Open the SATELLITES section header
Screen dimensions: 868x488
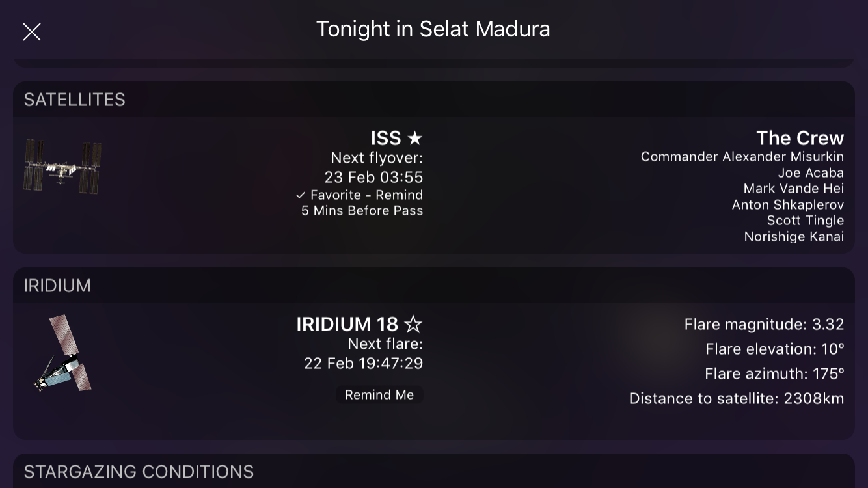pyautogui.click(x=74, y=100)
